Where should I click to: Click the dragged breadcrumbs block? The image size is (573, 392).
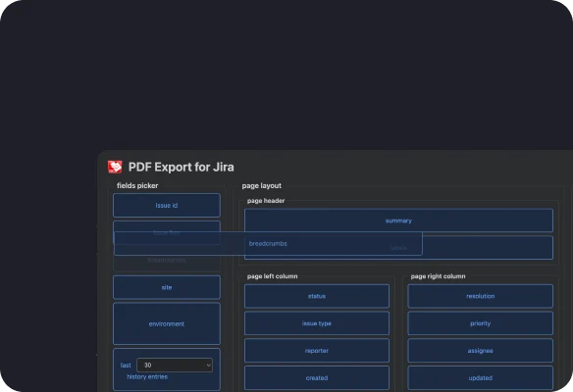[268, 243]
